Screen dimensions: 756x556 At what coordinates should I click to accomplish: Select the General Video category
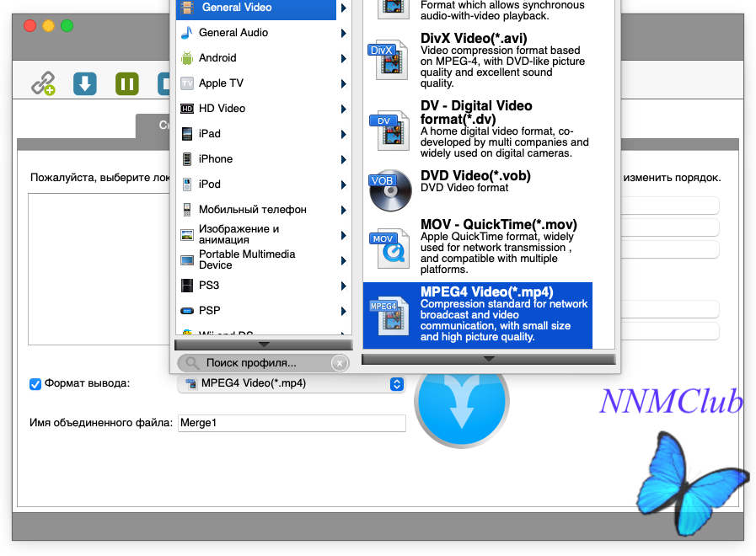(256, 8)
